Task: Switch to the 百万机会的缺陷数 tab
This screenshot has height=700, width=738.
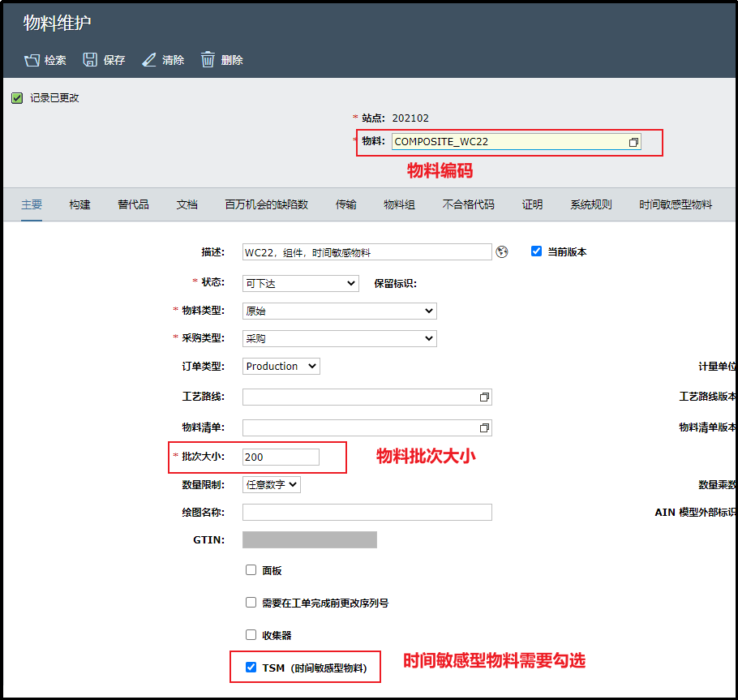Action: tap(266, 204)
